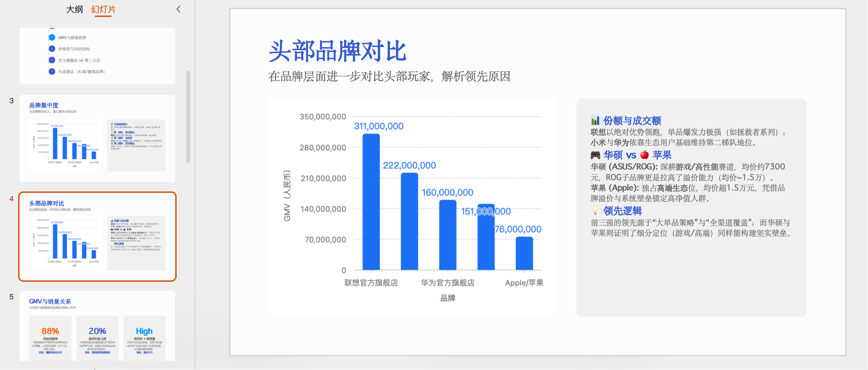
Task: Click the selected slide 4 thumbnail
Action: [x=97, y=237]
